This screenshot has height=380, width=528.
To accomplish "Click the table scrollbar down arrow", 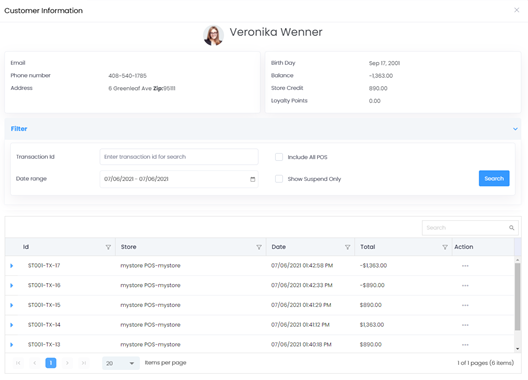I will [x=518, y=349].
